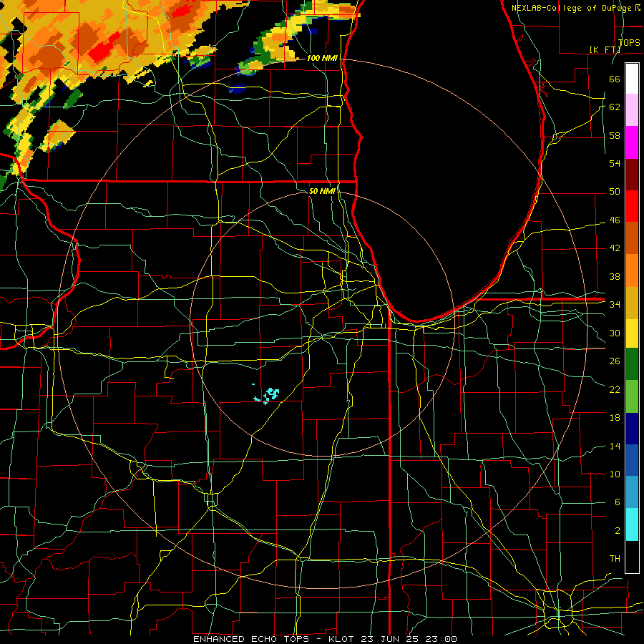
Task: Click the '50 NMI' range ring label
Action: pos(322,191)
